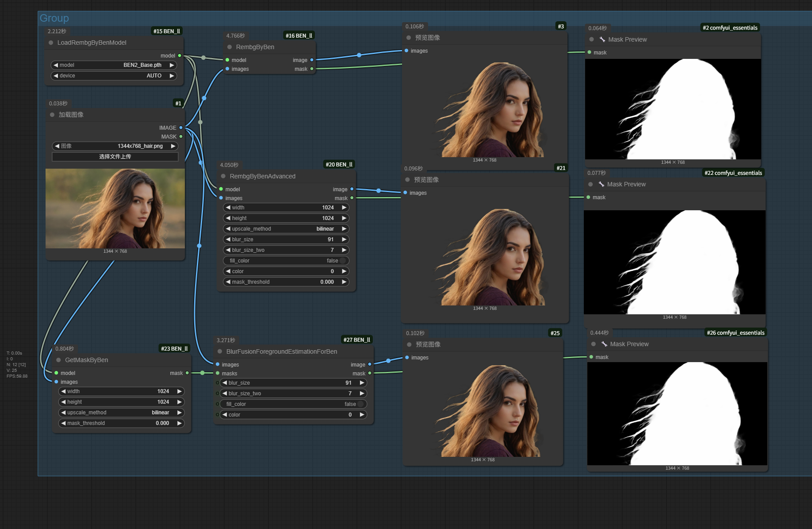
Task: Click the image output socket of RembgByBenAdvanced
Action: tap(352, 189)
